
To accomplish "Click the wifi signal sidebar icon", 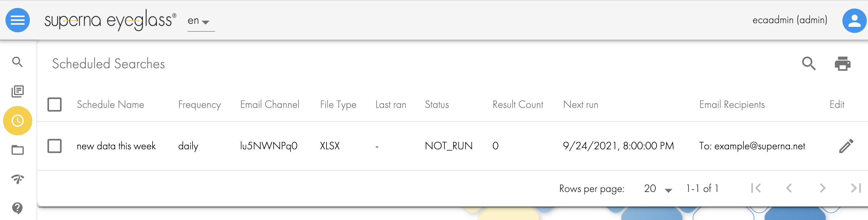I will click(x=18, y=179).
